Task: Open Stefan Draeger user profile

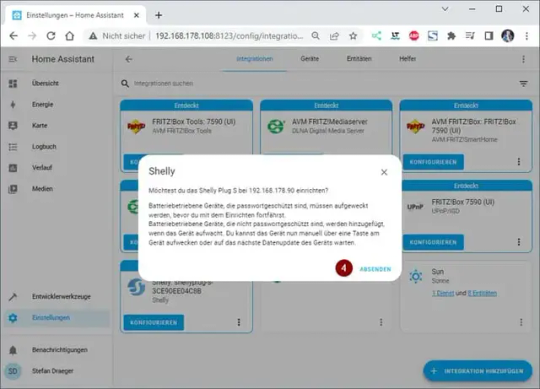Action: 57,371
